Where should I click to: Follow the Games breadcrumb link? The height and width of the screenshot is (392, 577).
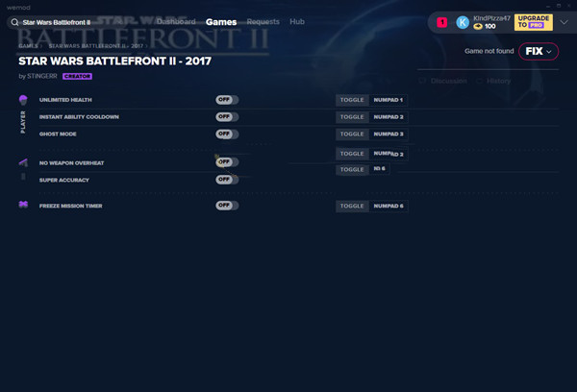pyautogui.click(x=28, y=46)
